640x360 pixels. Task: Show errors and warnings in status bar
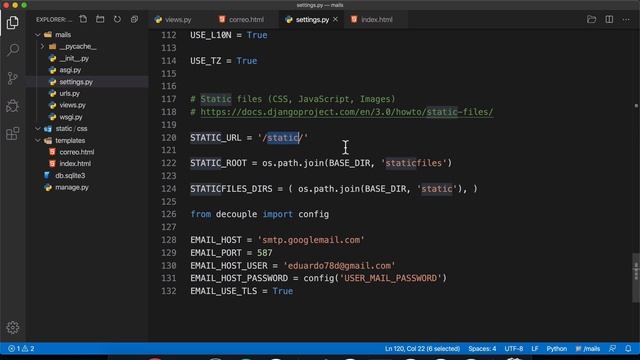(x=21, y=349)
